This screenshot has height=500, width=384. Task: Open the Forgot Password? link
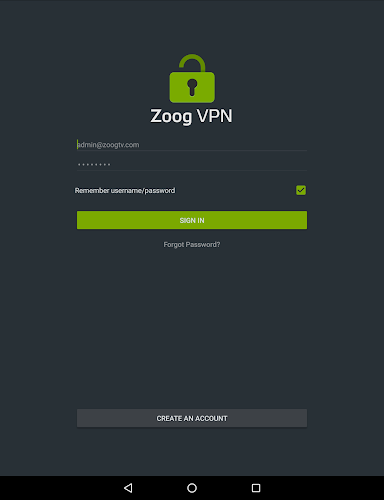pyautogui.click(x=192, y=245)
